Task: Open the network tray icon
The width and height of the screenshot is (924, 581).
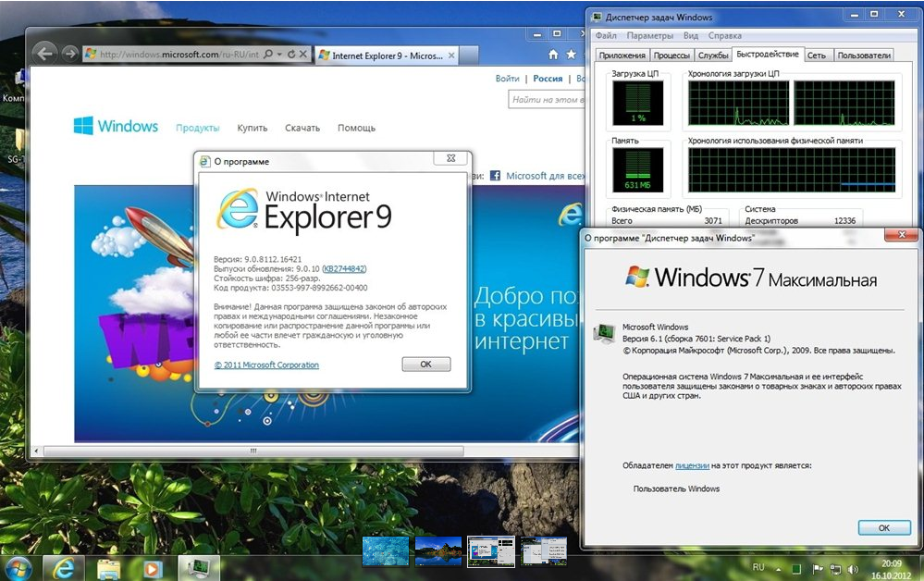Action: pos(835,569)
